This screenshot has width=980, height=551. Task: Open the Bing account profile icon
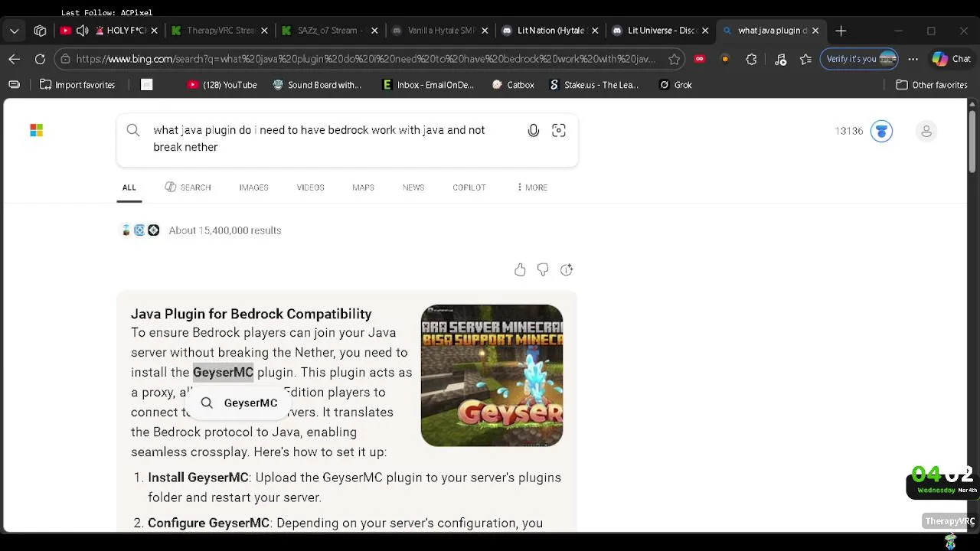click(926, 131)
